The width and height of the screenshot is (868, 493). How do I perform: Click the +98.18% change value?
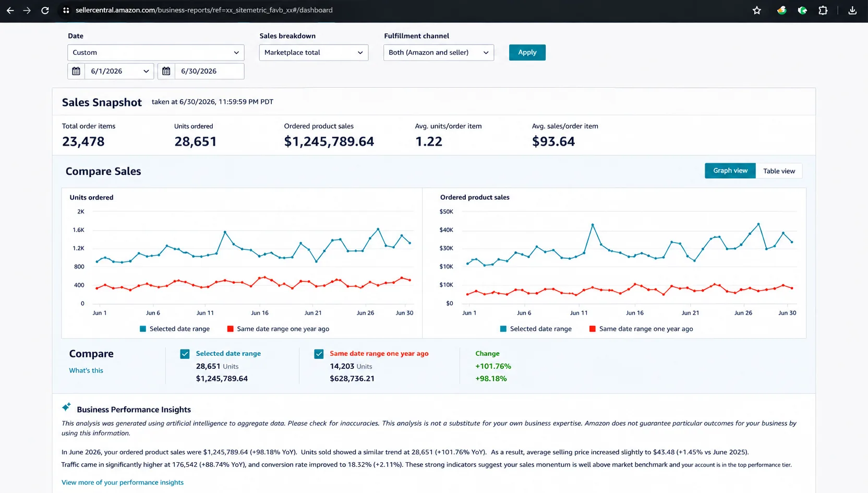(491, 379)
